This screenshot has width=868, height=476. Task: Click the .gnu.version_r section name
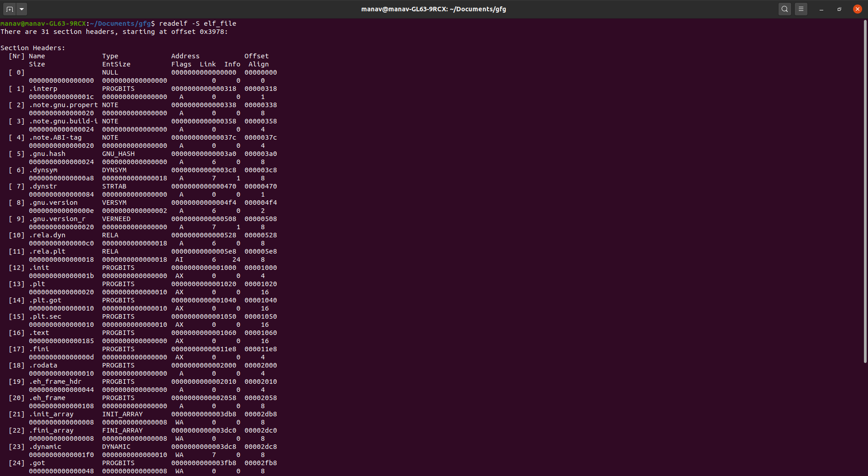click(x=57, y=219)
